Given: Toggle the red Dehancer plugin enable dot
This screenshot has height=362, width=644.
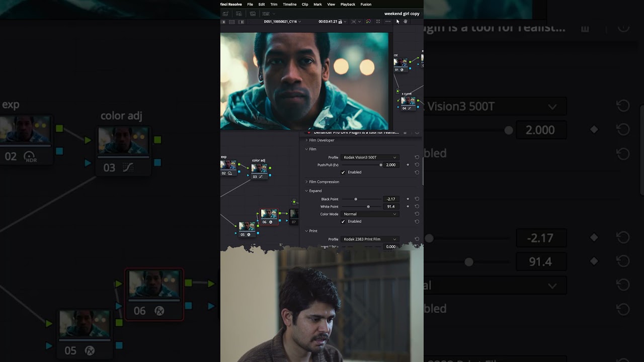Looking at the screenshot, I should tap(309, 133).
